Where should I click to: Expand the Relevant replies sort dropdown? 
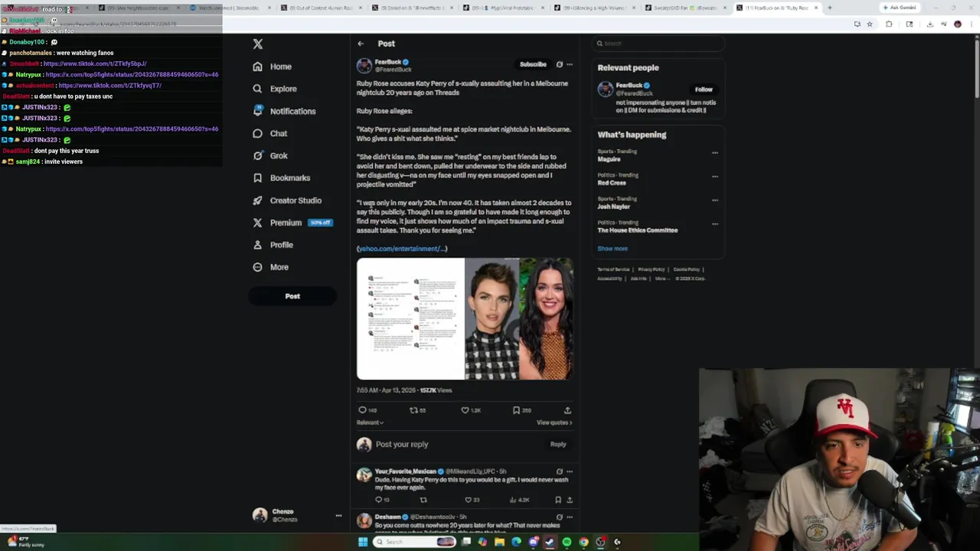click(x=371, y=422)
